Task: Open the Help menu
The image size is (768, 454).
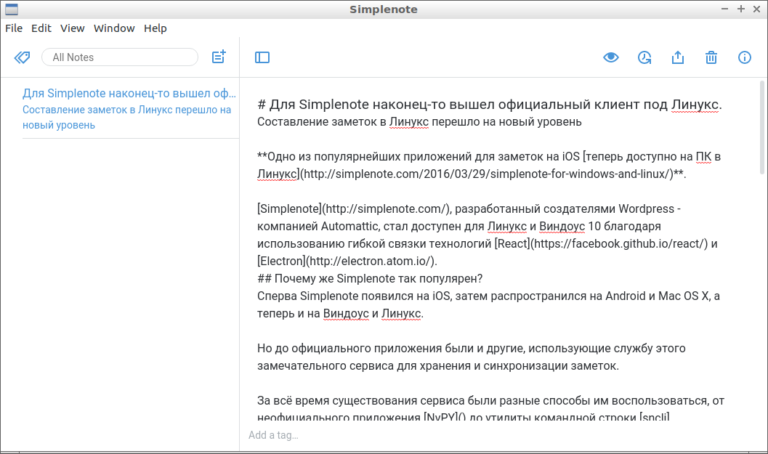Action: (155, 28)
